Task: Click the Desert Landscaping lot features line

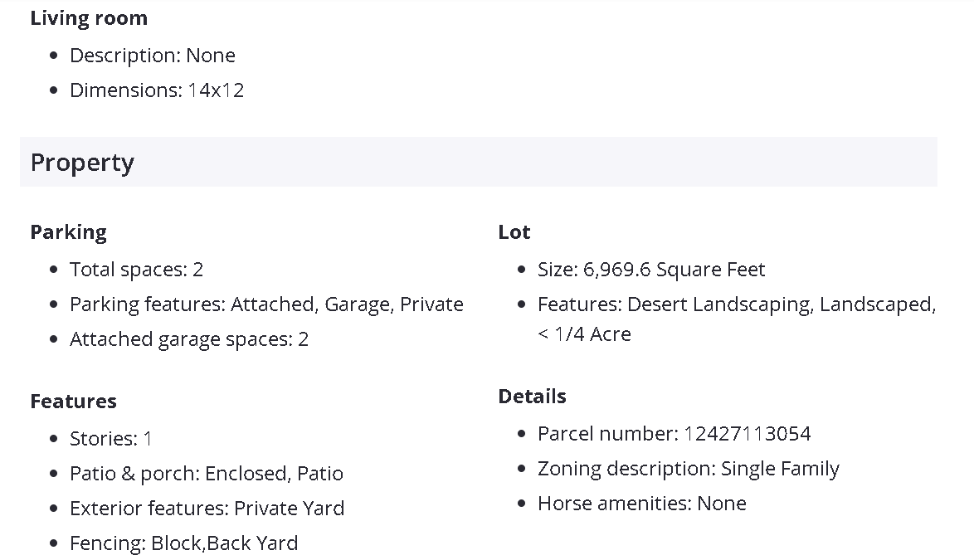Action: pos(737,304)
